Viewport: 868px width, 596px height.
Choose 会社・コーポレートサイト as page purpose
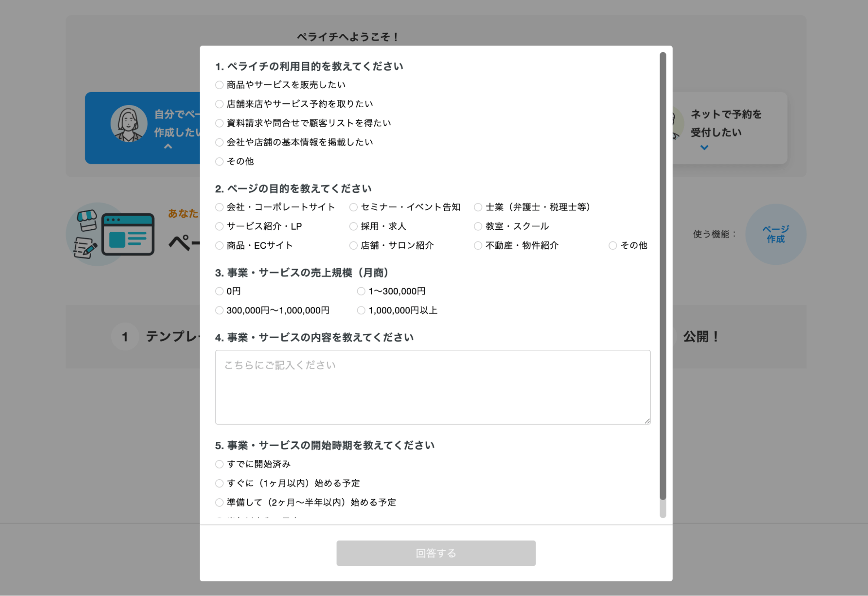click(x=219, y=207)
